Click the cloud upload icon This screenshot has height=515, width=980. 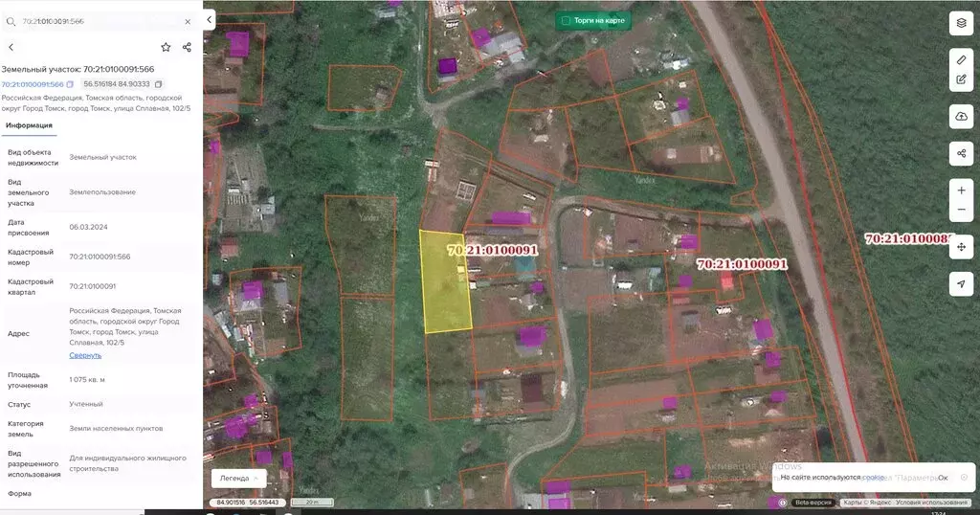coord(961,116)
